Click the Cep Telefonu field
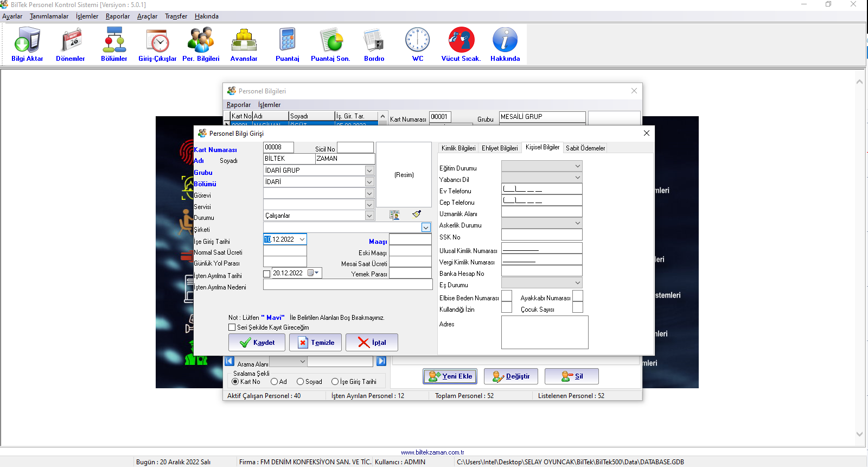868x467 pixels. click(541, 200)
